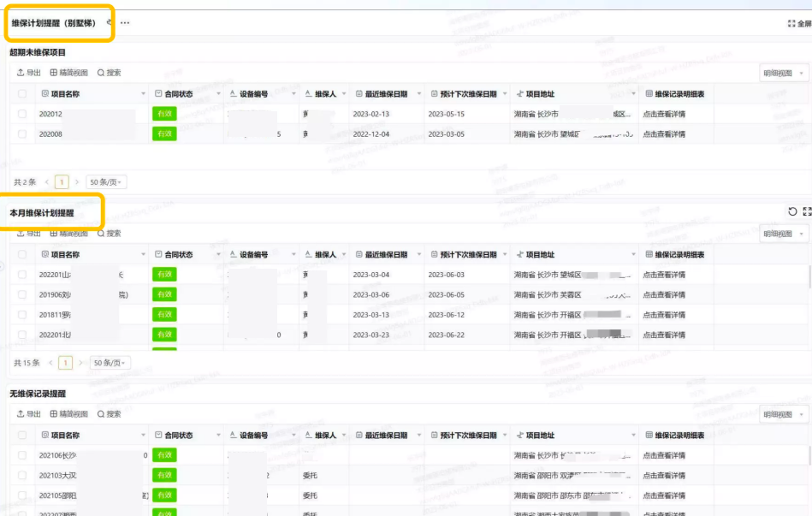Viewport: 812px width, 516px height.
Task: Check the row starting with 201906刘
Action: click(x=22, y=294)
